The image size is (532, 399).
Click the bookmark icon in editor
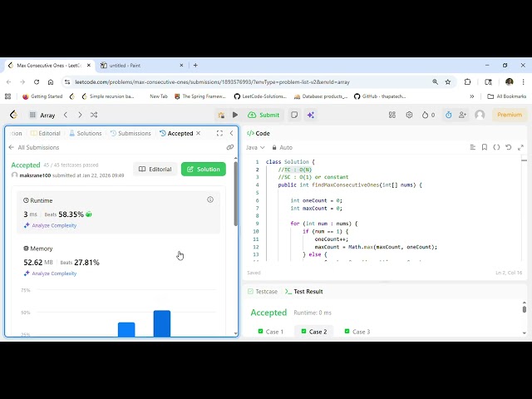click(485, 147)
